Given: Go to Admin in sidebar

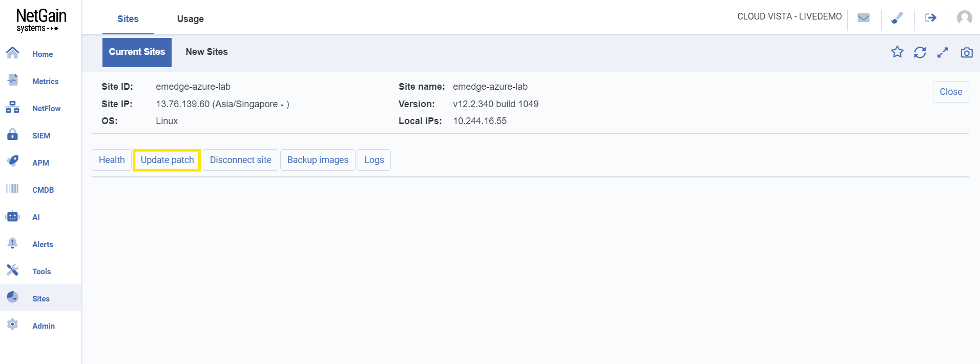Looking at the screenshot, I should (x=44, y=326).
